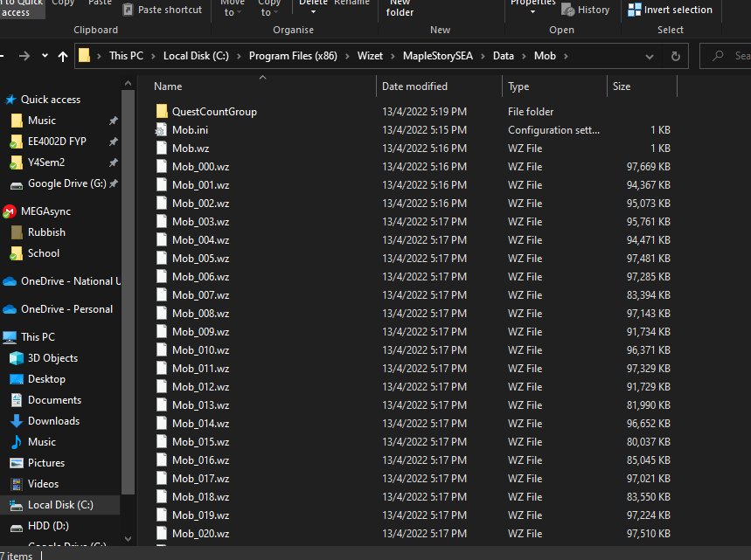
Task: Click the Paste icon in the ribbon
Action: click(99, 3)
